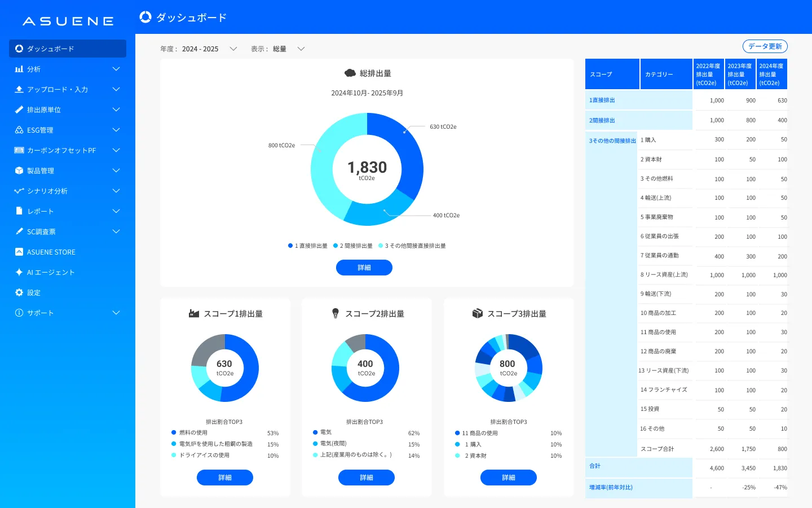Toggle the 3 その他間接 legend item

[412, 246]
